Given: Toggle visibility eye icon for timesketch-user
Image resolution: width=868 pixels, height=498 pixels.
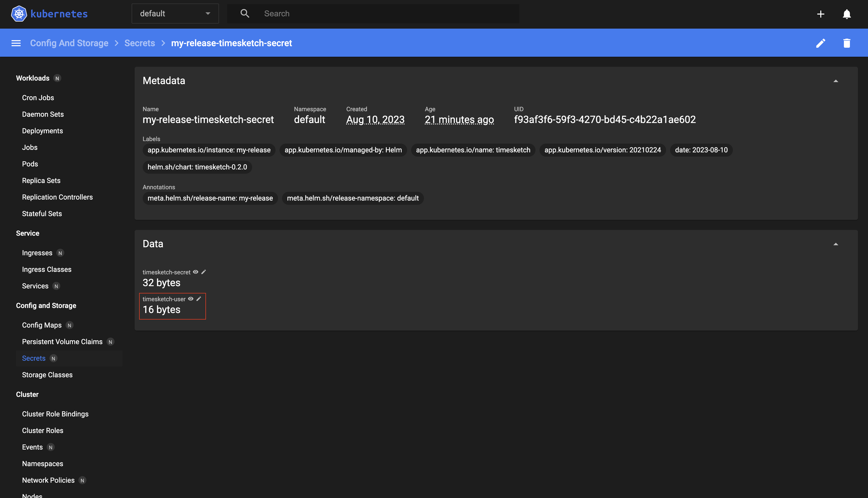Looking at the screenshot, I should click(191, 298).
